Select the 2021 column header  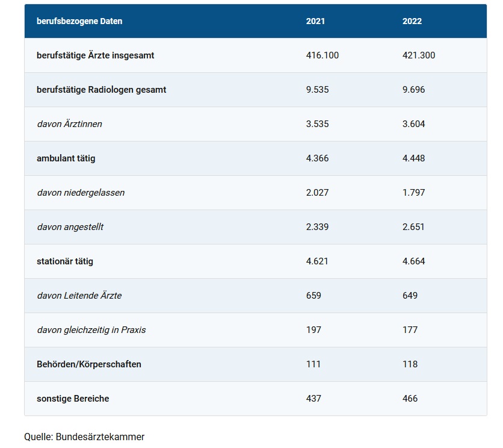tap(315, 21)
